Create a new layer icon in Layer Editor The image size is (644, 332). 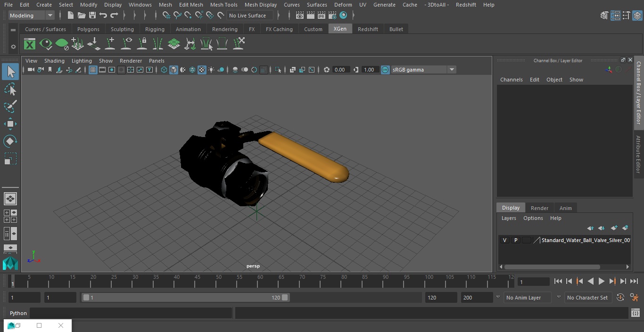click(x=614, y=228)
